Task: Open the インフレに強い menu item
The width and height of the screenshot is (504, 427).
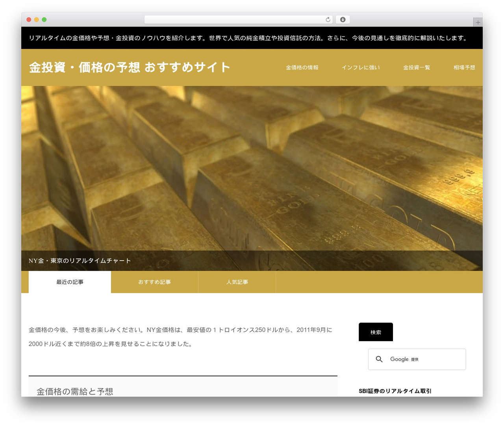Action: click(361, 68)
